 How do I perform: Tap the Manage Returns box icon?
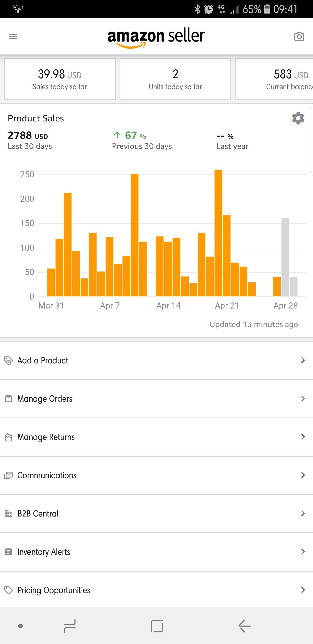[8, 437]
